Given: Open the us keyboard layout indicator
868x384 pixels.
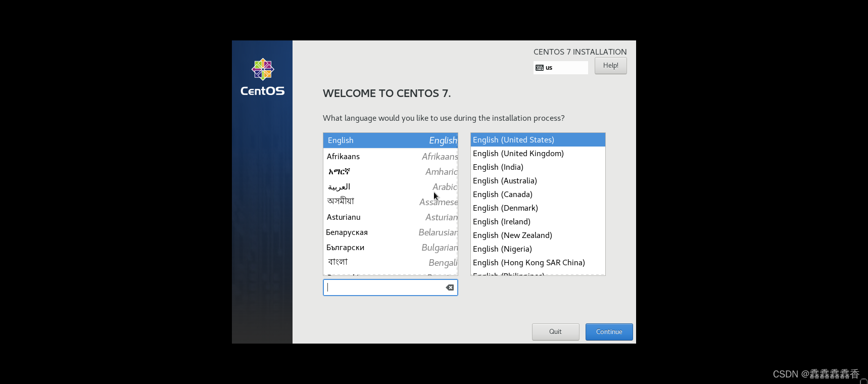Looking at the screenshot, I should (560, 68).
